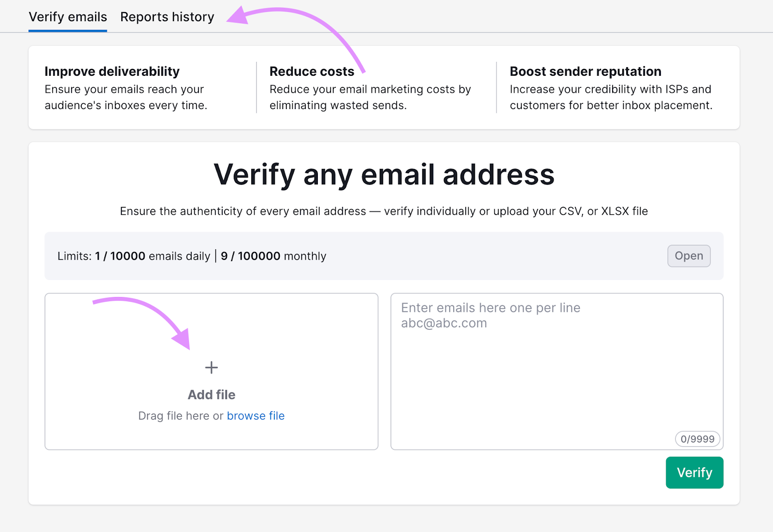Click the 0/9999 email counter badge
This screenshot has height=532, width=773.
[697, 439]
